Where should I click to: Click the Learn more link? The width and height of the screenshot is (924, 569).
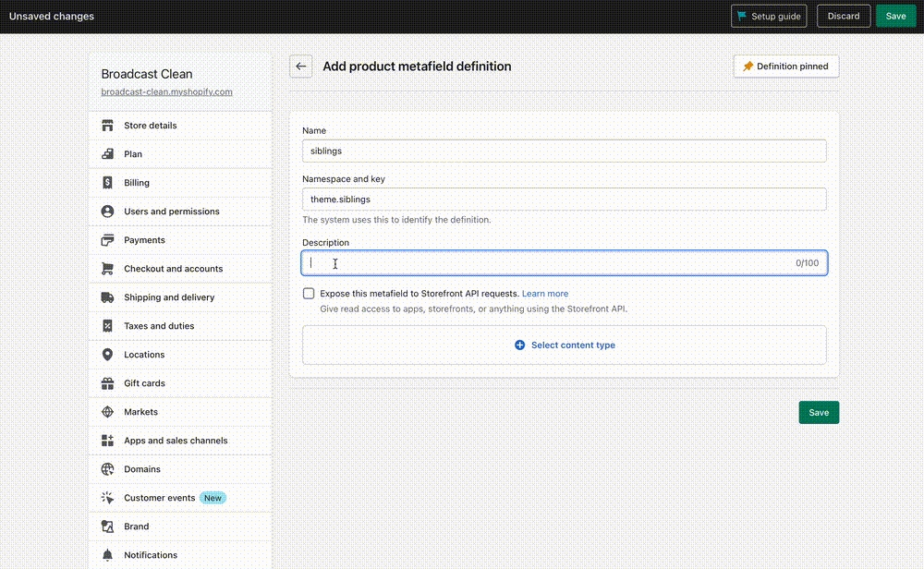[545, 294]
